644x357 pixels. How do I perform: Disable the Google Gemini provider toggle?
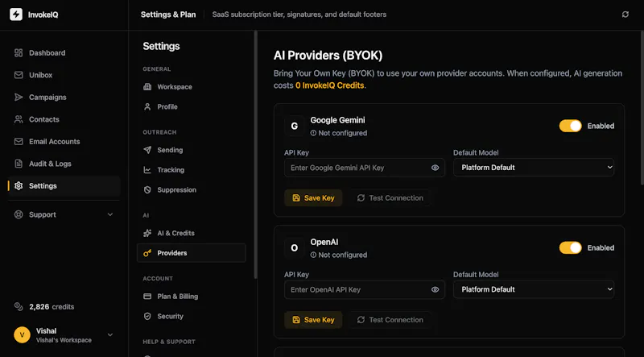pos(571,126)
